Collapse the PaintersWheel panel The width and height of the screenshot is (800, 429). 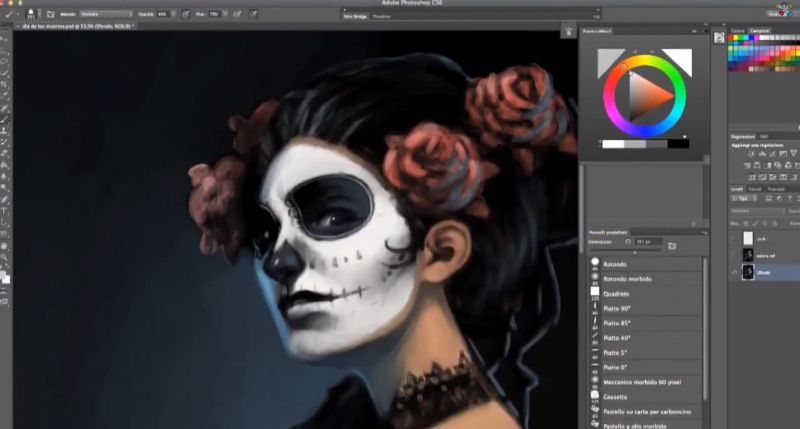click(694, 31)
